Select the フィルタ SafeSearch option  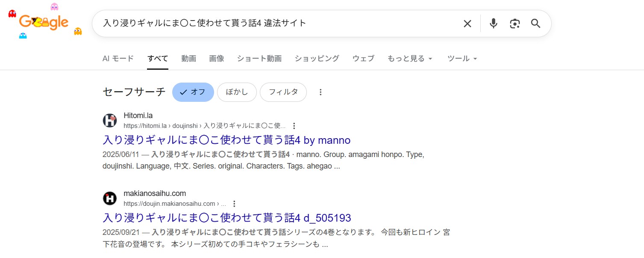tap(283, 92)
